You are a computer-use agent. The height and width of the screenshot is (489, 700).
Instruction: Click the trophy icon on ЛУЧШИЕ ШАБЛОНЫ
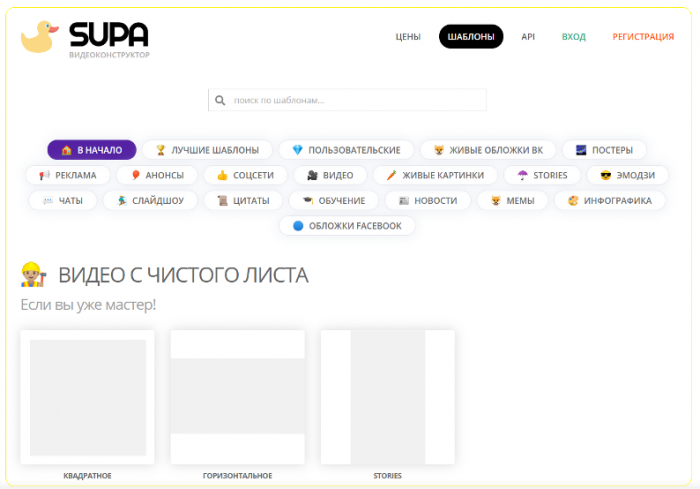pos(161,150)
